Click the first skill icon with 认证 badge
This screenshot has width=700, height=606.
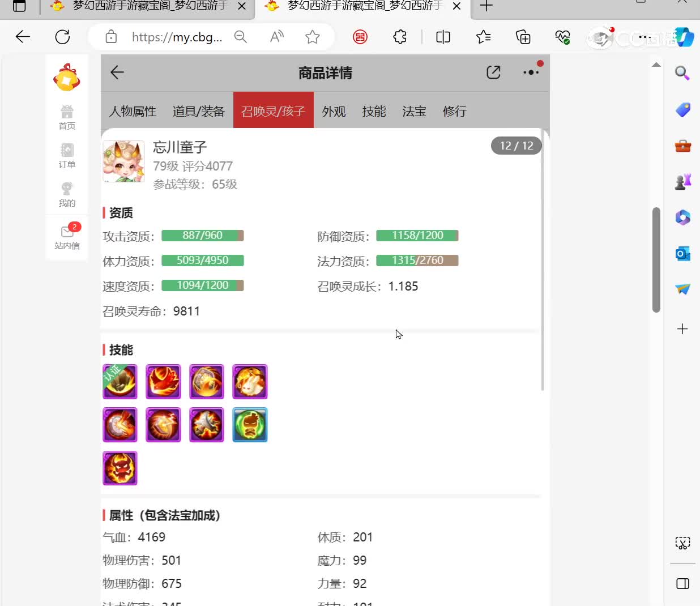pos(120,382)
